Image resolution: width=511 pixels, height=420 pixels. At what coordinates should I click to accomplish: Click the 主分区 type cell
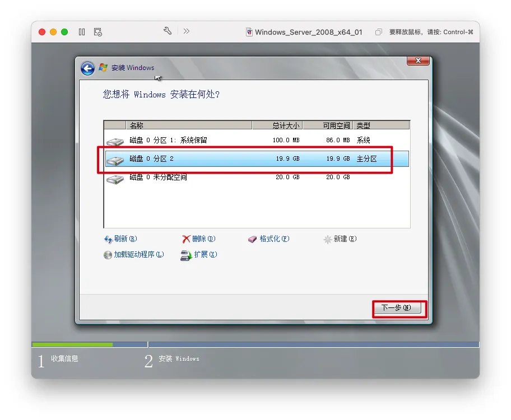(x=366, y=158)
